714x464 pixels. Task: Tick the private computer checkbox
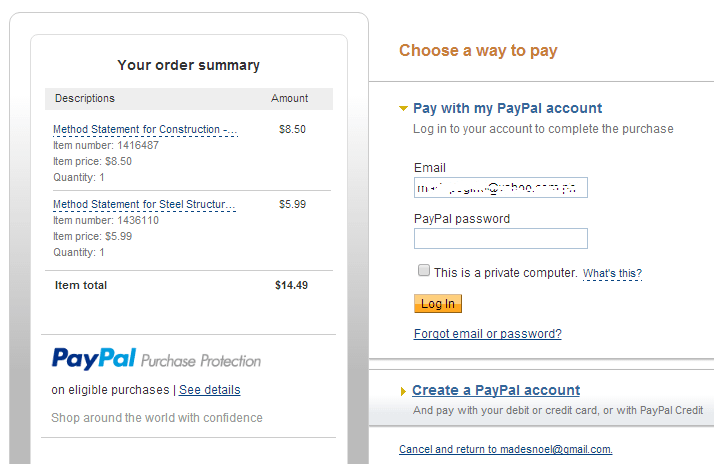pyautogui.click(x=424, y=271)
